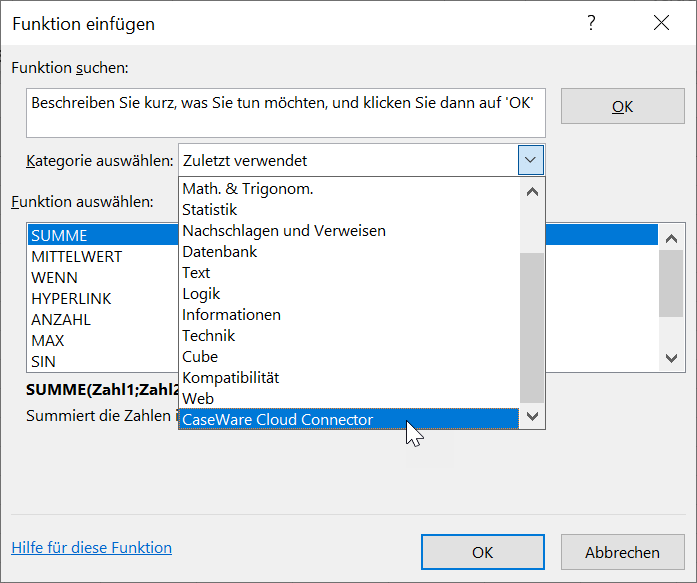The image size is (697, 583).
Task: Click the function list scrollbar thumb
Action: 671,284
